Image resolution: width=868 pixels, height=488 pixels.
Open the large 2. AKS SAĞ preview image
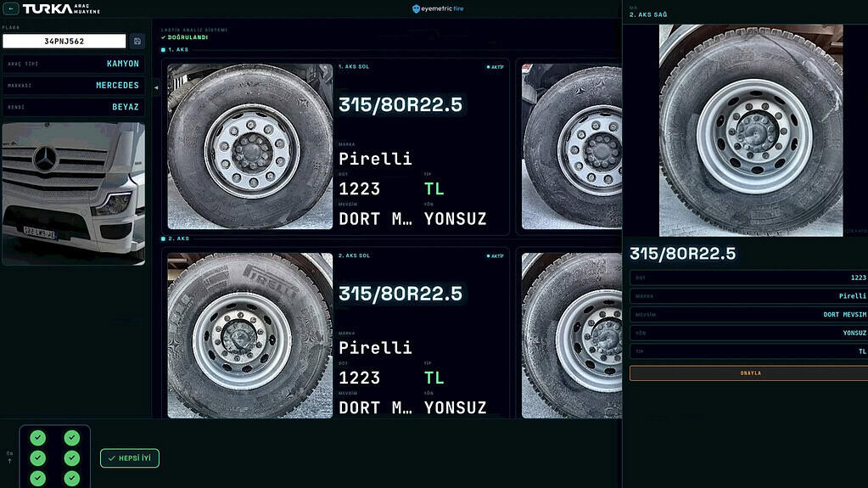click(x=751, y=130)
